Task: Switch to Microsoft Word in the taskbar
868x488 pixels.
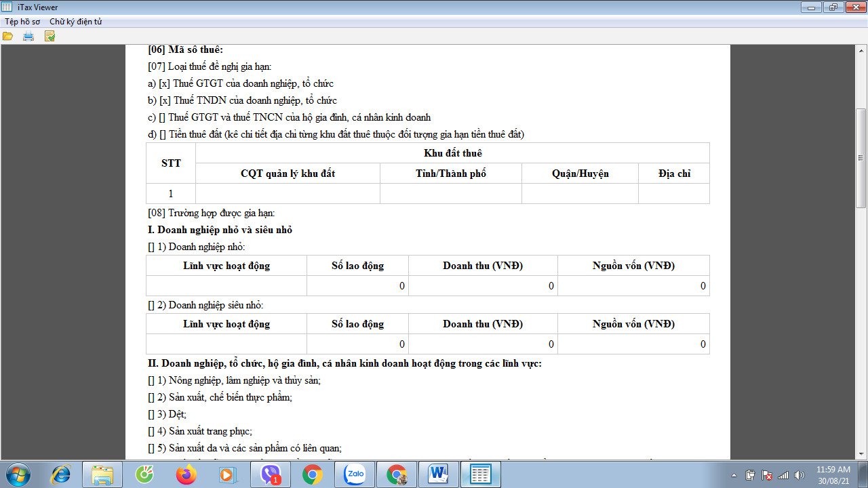Action: click(x=439, y=474)
